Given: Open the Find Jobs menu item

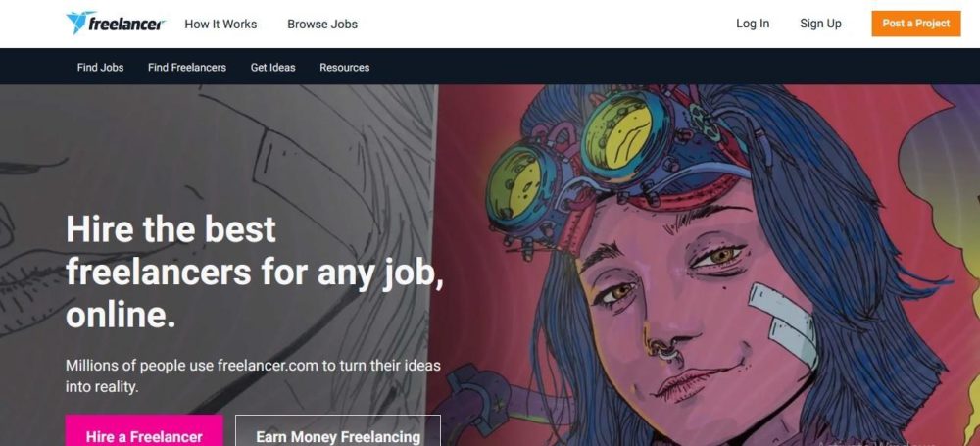Looking at the screenshot, I should click(x=101, y=67).
